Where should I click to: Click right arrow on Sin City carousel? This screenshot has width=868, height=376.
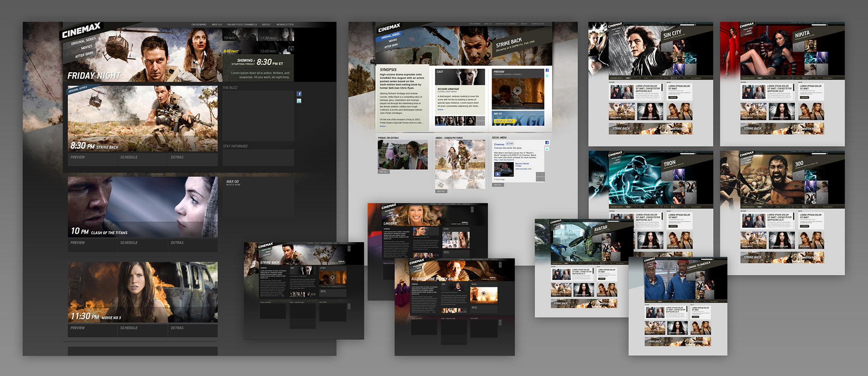pos(690,69)
